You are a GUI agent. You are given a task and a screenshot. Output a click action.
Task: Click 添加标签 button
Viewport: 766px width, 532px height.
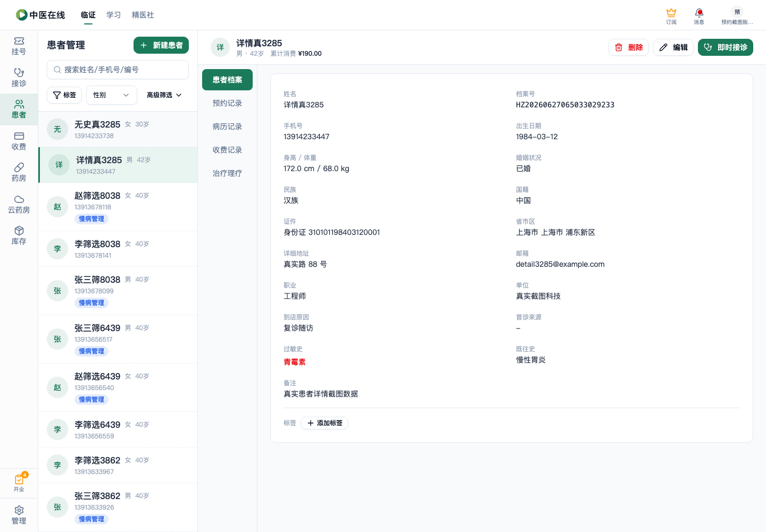pyautogui.click(x=324, y=423)
